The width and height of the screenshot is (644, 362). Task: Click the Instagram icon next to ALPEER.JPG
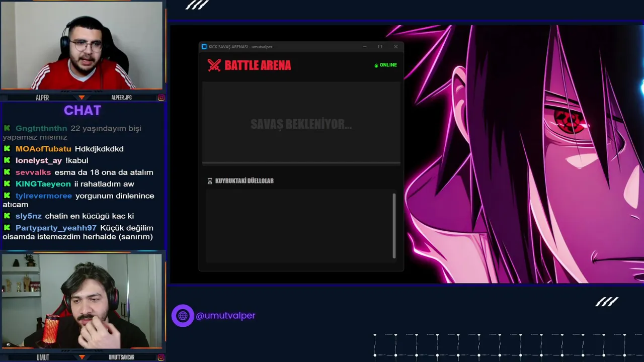click(161, 98)
